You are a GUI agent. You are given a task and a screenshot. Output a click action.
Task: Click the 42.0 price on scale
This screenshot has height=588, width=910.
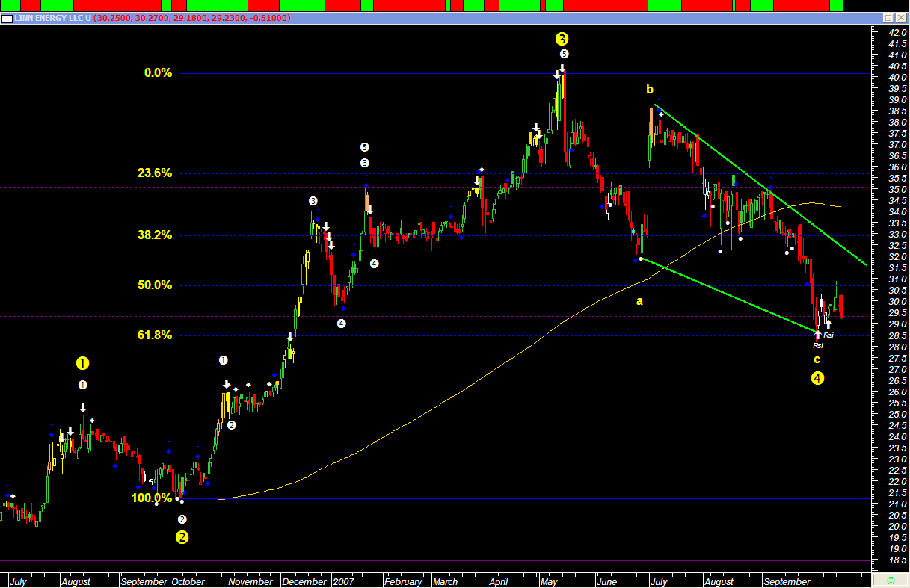[x=897, y=33]
